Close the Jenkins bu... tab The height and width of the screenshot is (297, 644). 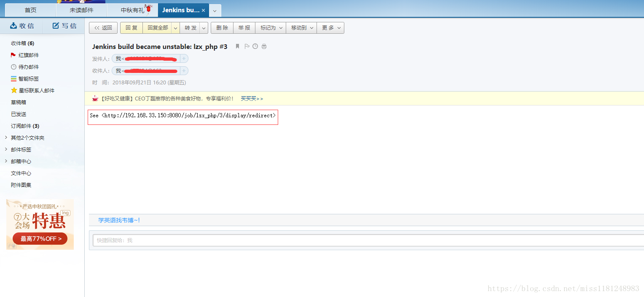point(204,10)
